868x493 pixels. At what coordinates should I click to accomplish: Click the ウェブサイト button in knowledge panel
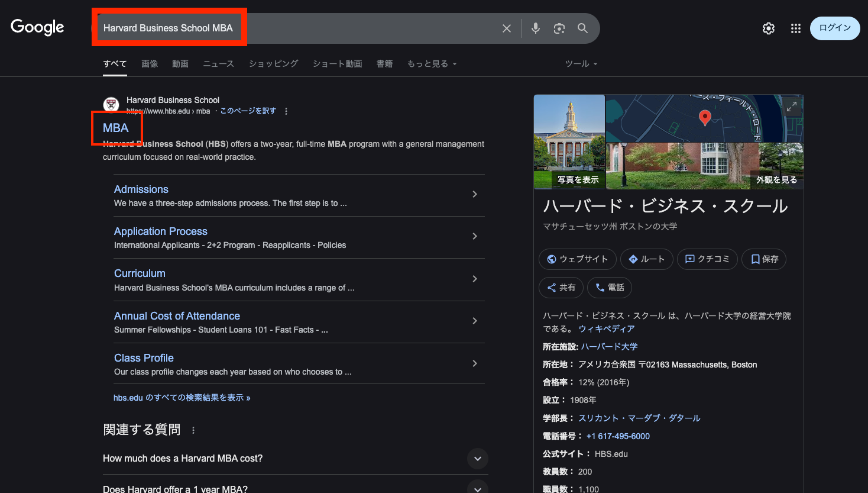tap(578, 259)
